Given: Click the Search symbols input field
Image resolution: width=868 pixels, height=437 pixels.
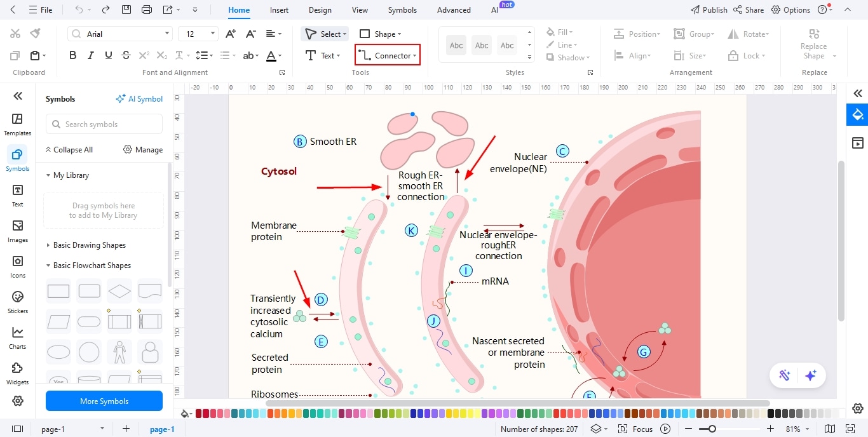Looking at the screenshot, I should pyautogui.click(x=104, y=124).
